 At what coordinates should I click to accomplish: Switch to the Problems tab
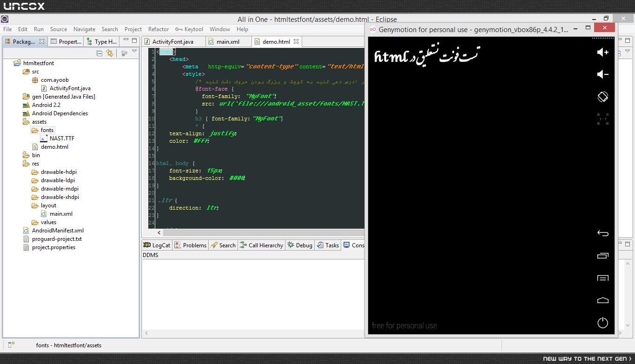tap(191, 245)
